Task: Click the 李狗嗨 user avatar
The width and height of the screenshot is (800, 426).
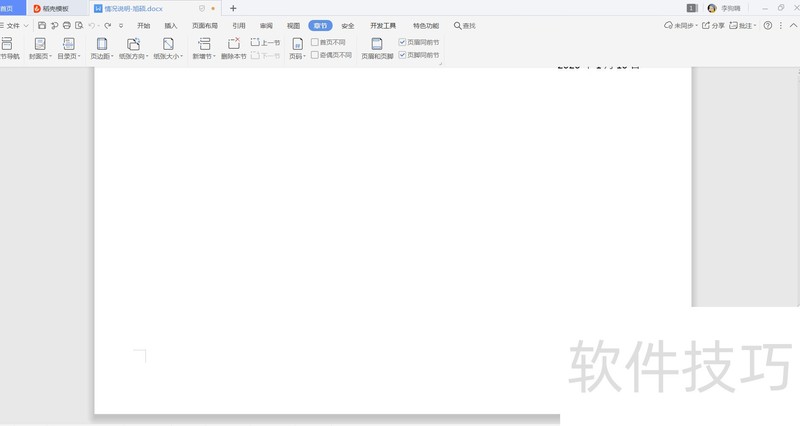Action: click(712, 8)
